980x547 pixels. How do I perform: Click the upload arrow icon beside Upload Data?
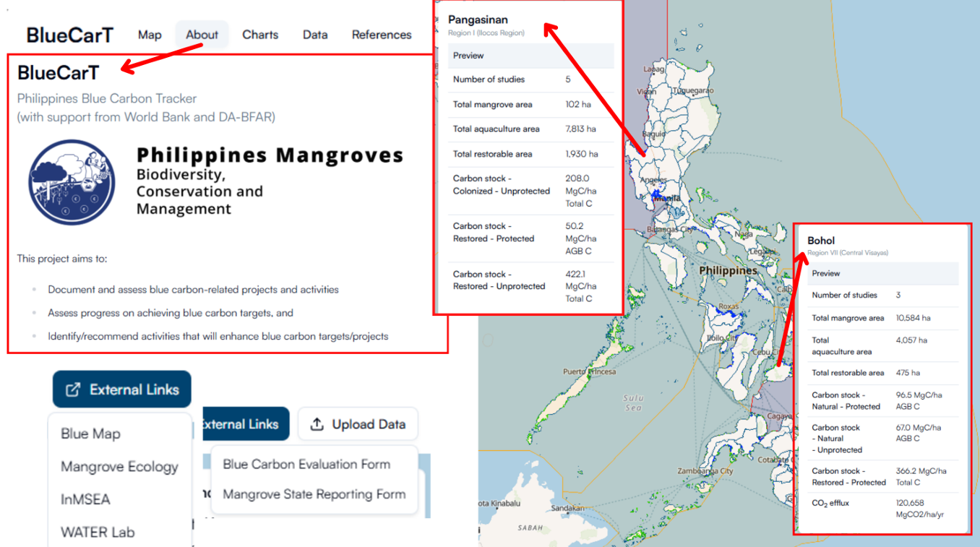point(317,424)
